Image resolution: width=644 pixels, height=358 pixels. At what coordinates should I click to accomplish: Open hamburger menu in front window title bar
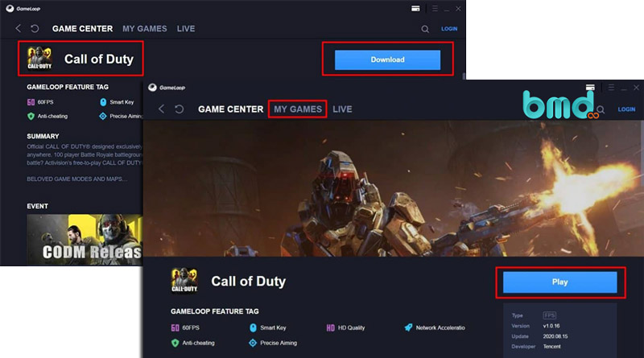pyautogui.click(x=611, y=88)
